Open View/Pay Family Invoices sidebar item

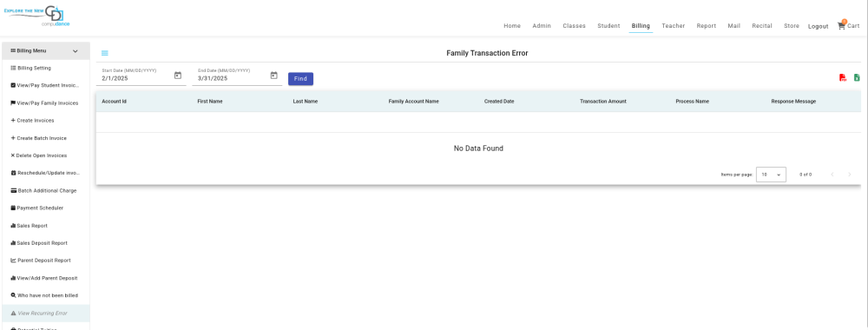[x=46, y=103]
